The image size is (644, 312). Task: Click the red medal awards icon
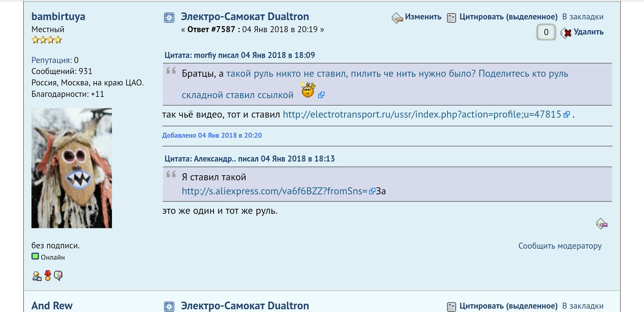pos(48,275)
